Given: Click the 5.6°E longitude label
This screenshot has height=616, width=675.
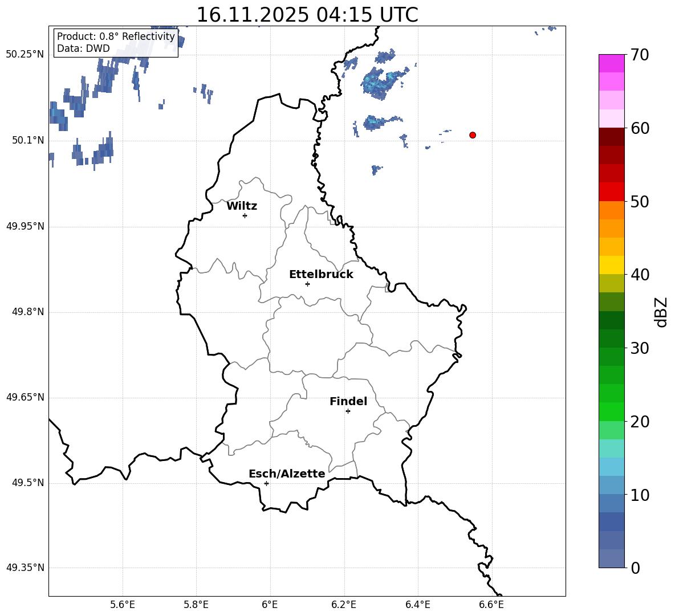Looking at the screenshot, I should click(123, 605).
